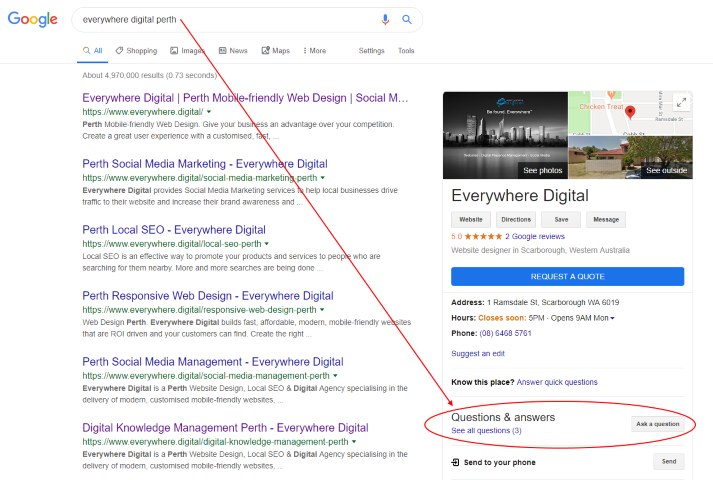Expand the opening hours dropdown arrow

(612, 318)
